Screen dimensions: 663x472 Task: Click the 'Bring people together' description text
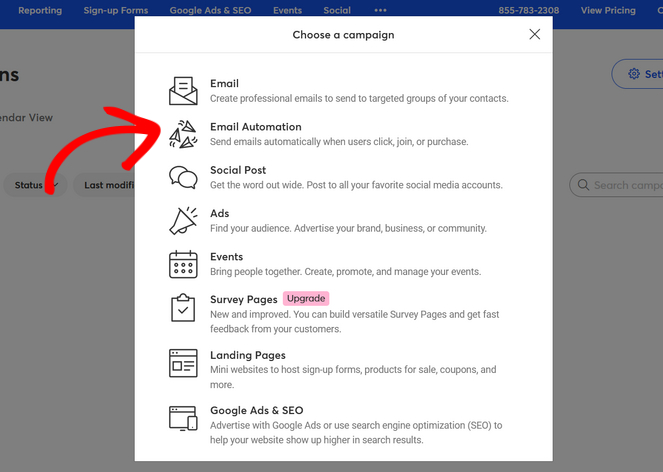pos(345,272)
